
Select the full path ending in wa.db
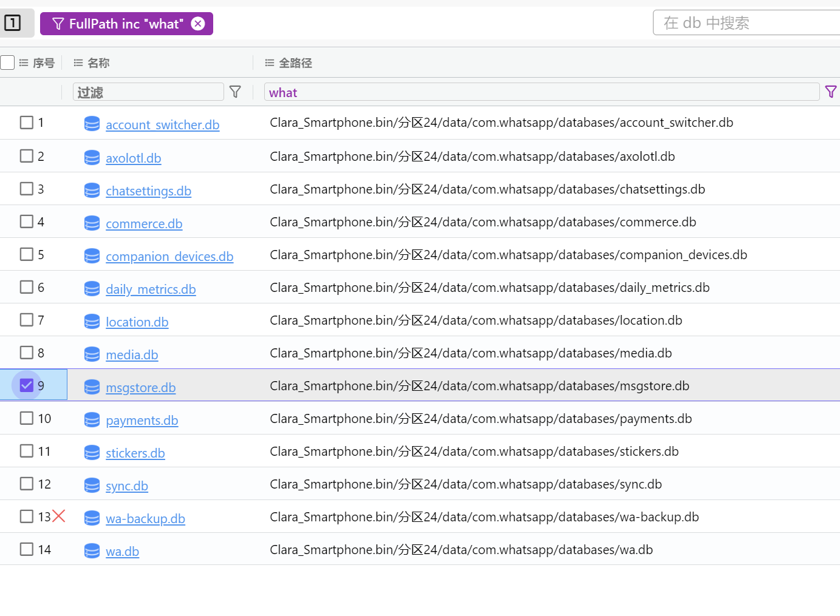[462, 550]
